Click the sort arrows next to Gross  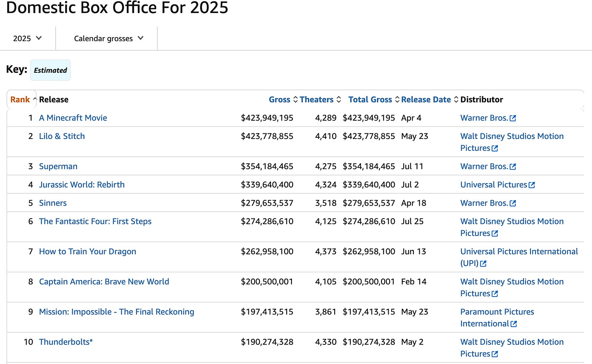point(296,100)
